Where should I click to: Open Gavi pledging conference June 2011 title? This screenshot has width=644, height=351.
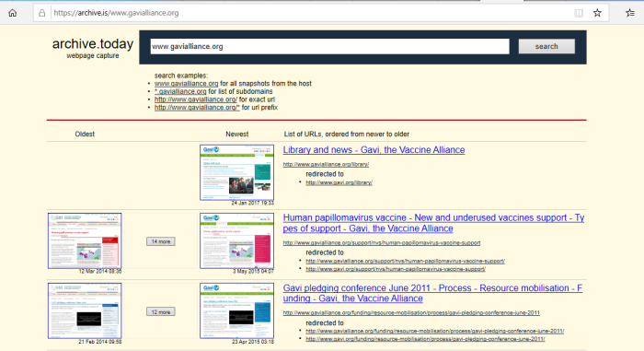432,293
